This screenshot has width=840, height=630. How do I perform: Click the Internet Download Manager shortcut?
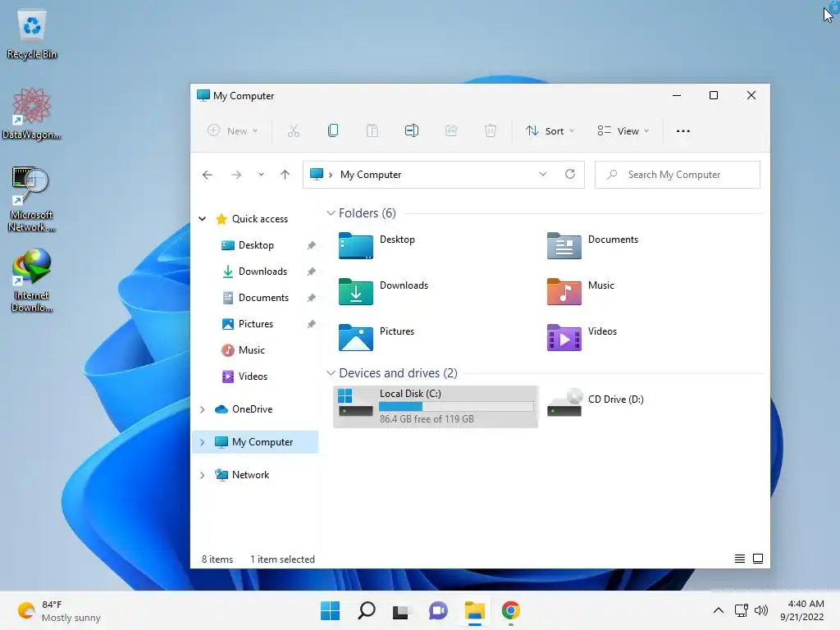(32, 281)
